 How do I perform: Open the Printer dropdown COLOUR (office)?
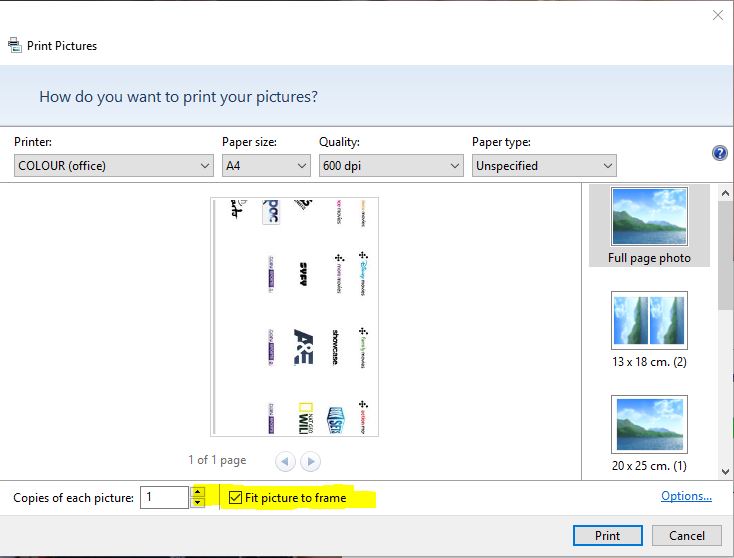click(x=114, y=166)
